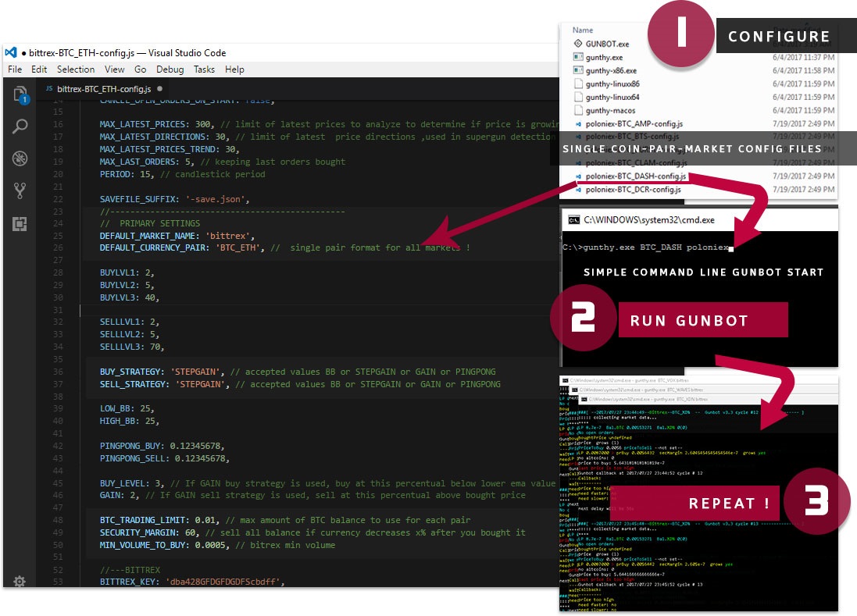Screen dimensions: 857x616
Task: Open the View menu
Action: pyautogui.click(x=114, y=69)
